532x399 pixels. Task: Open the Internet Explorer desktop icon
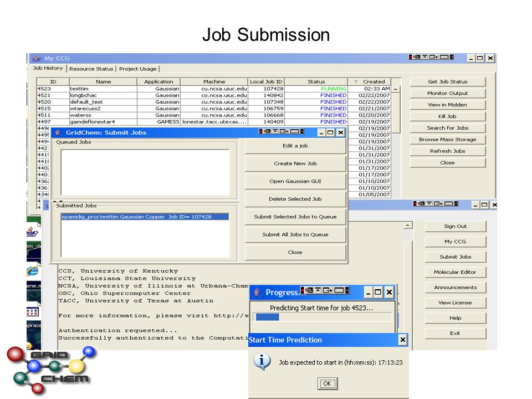(33, 271)
